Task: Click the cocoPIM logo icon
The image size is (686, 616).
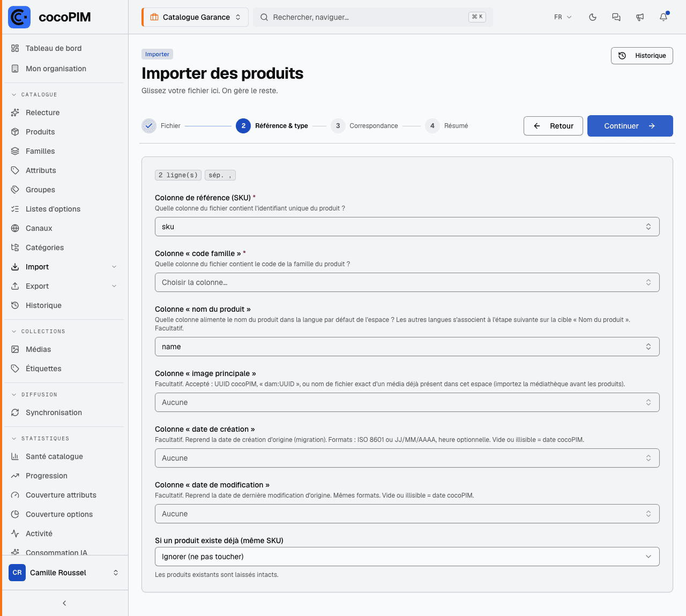Action: tap(19, 17)
